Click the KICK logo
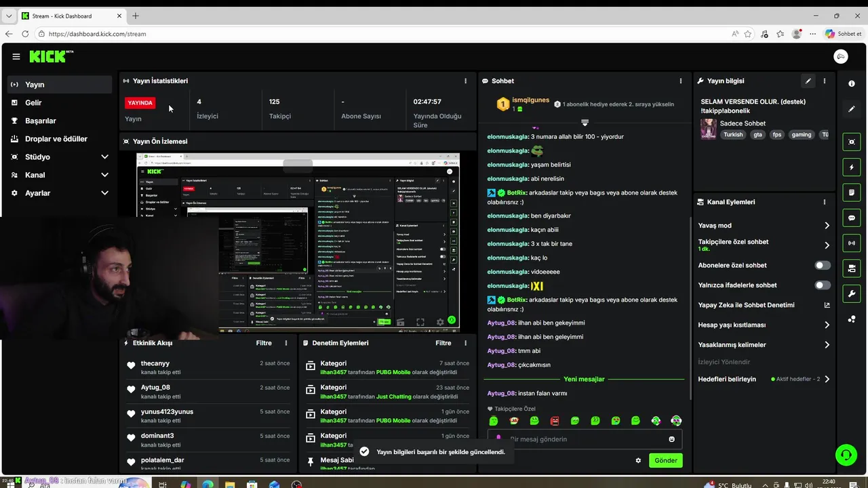 (48, 56)
